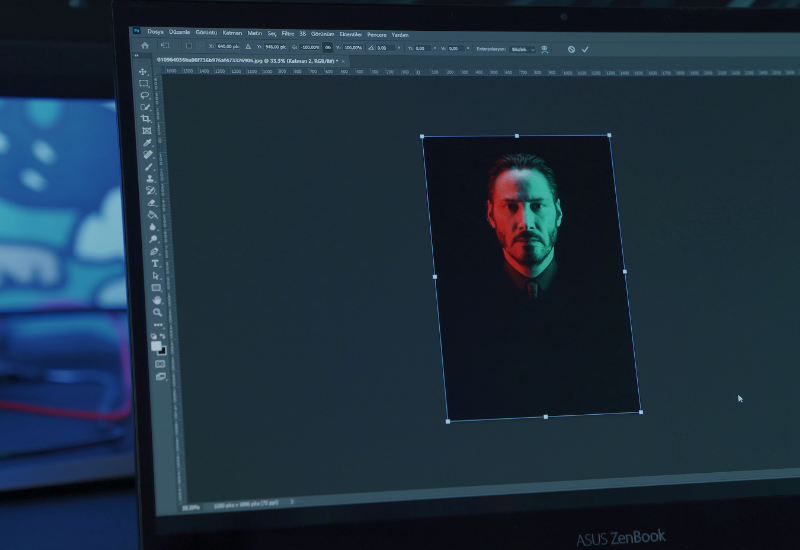Commit the transform with the checkmark
This screenshot has height=550, width=800.
tap(585, 49)
